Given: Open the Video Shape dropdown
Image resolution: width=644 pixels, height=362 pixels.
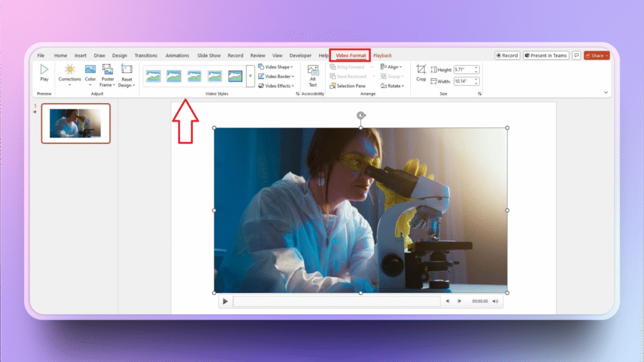Looking at the screenshot, I should (275, 66).
